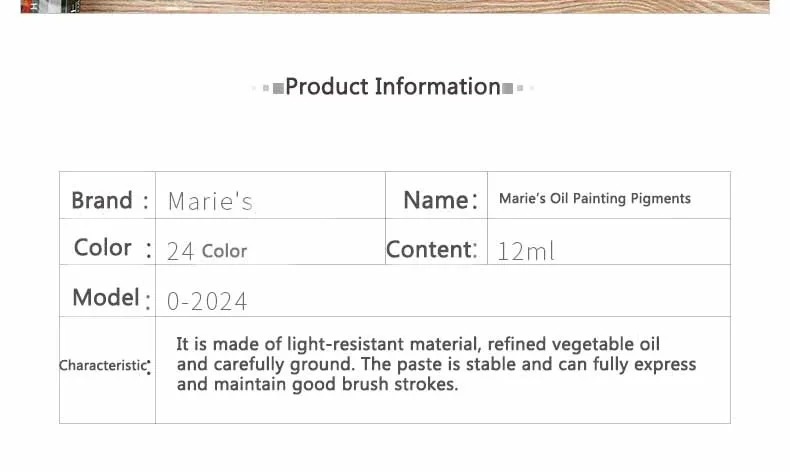Click the 'good brush strokes' description line
Viewport: 790px width, 472px height.
tap(317, 384)
